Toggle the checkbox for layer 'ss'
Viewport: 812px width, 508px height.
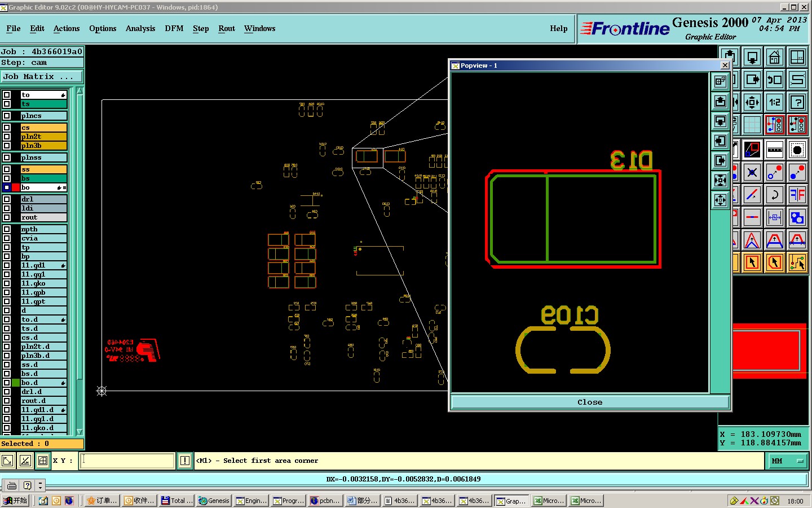pos(7,169)
